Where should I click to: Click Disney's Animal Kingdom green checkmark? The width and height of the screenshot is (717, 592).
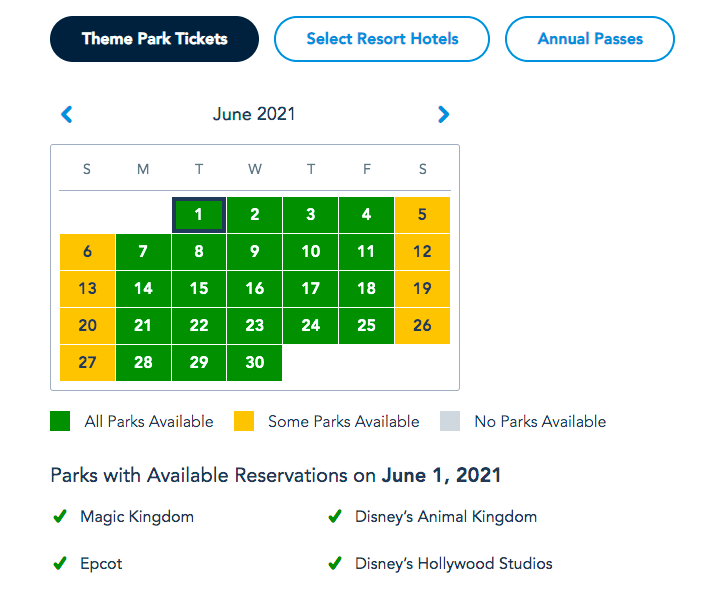pyautogui.click(x=335, y=517)
